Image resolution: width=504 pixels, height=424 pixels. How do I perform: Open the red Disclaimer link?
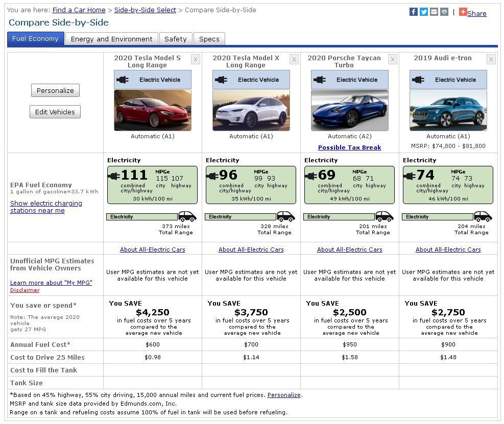(25, 290)
